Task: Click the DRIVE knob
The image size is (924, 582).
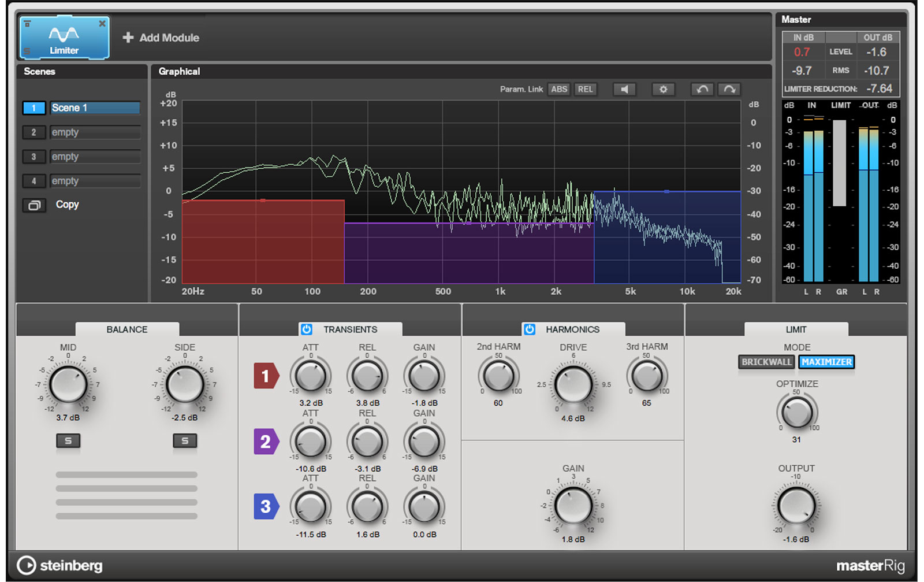Action: click(x=573, y=384)
